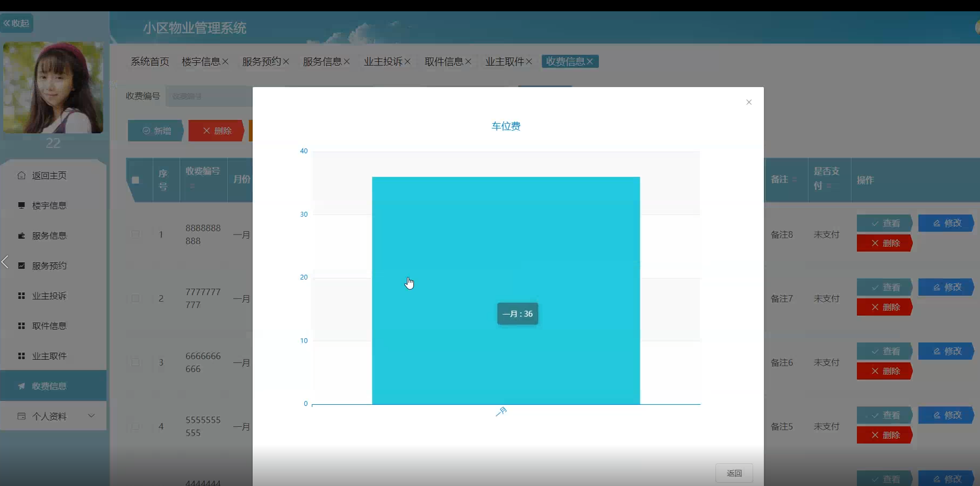Click the left-edge collapse arrow
Image resolution: width=980 pixels, height=486 pixels.
coord(5,262)
